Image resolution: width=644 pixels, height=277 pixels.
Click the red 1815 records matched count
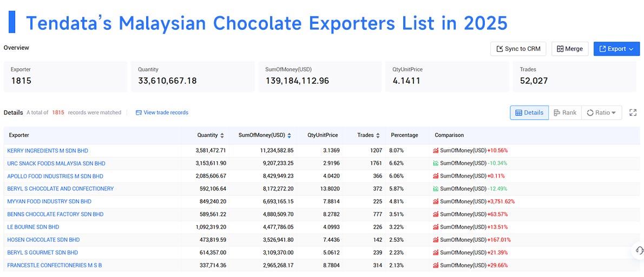tap(58, 113)
